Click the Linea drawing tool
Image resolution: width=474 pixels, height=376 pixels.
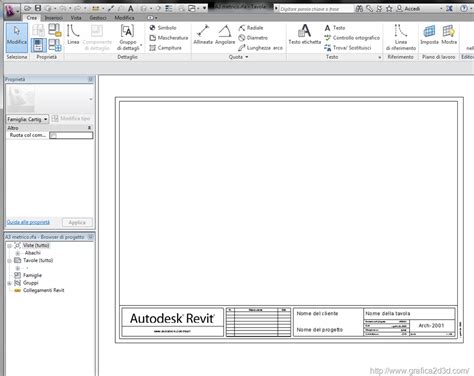click(x=73, y=35)
